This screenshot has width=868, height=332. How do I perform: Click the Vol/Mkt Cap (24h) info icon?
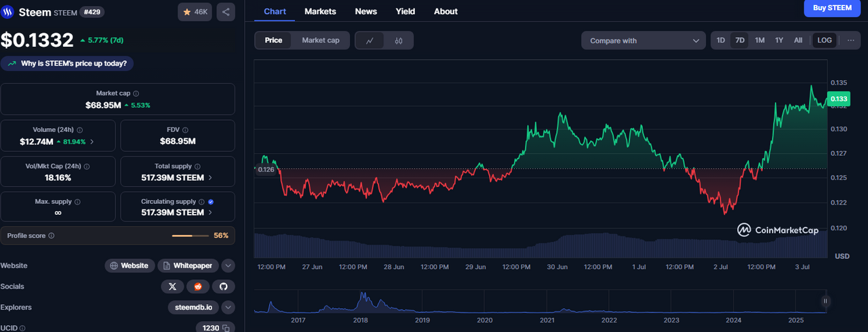point(87,166)
